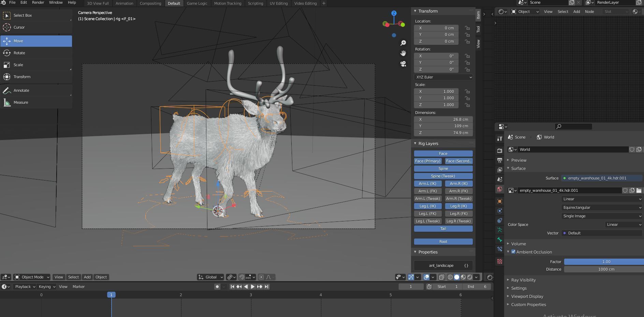Open the Global transform orientation dropdown
Viewport: 644px width, 317px height.
(210, 277)
